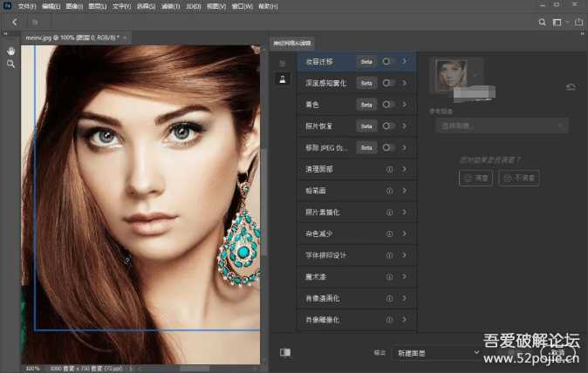The image size is (588, 373).
Task: Click the Photoshop logo in the title bar
Action: tap(7, 5)
